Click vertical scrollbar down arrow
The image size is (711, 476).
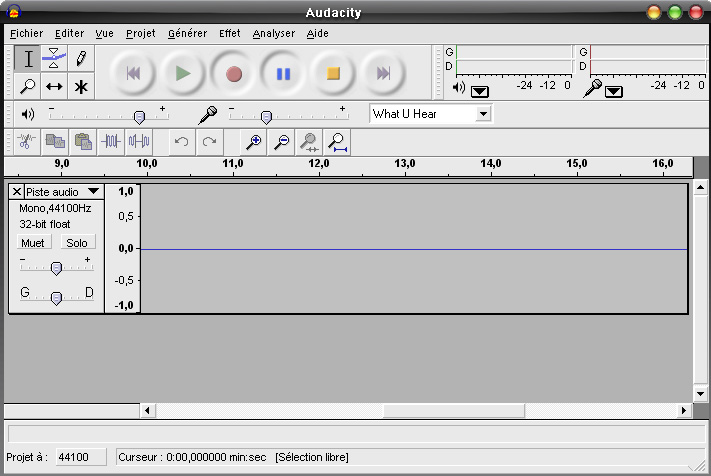701,393
